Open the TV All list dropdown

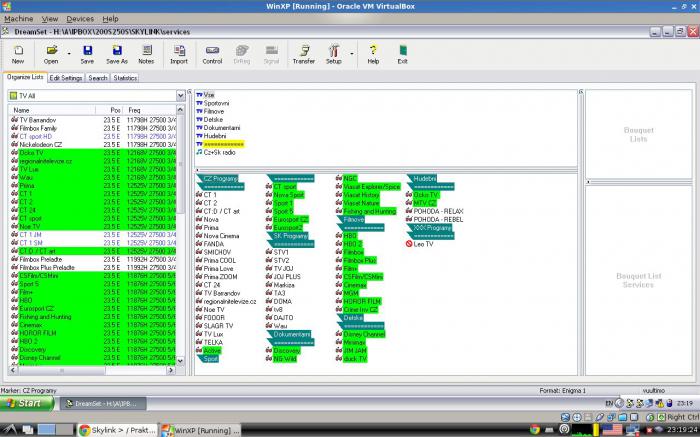point(180,96)
